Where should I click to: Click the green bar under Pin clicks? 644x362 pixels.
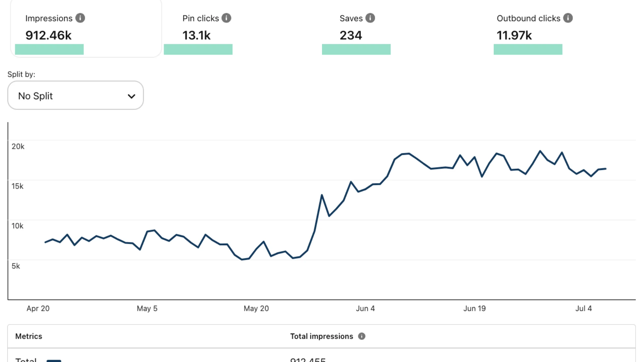tap(198, 49)
